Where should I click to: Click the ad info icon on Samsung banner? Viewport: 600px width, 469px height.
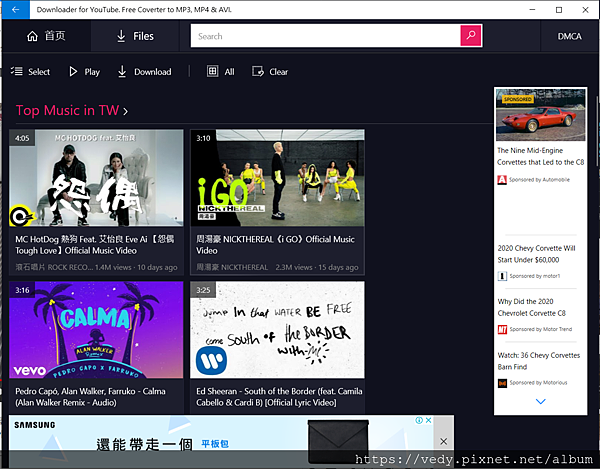419,420
